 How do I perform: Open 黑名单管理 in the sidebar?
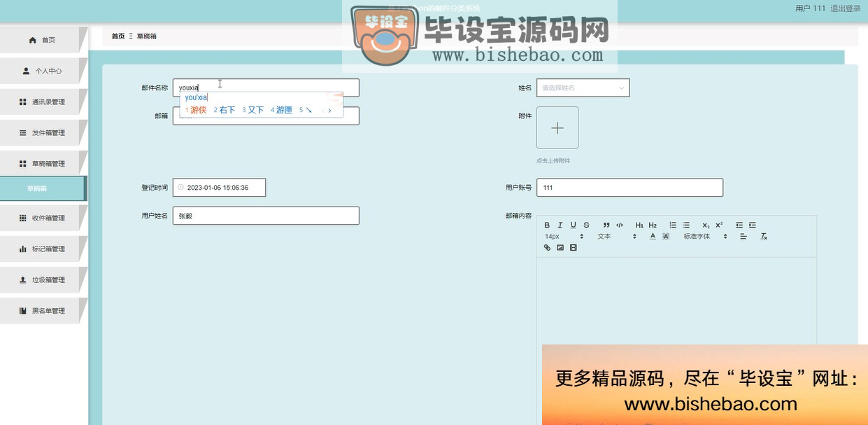click(43, 310)
